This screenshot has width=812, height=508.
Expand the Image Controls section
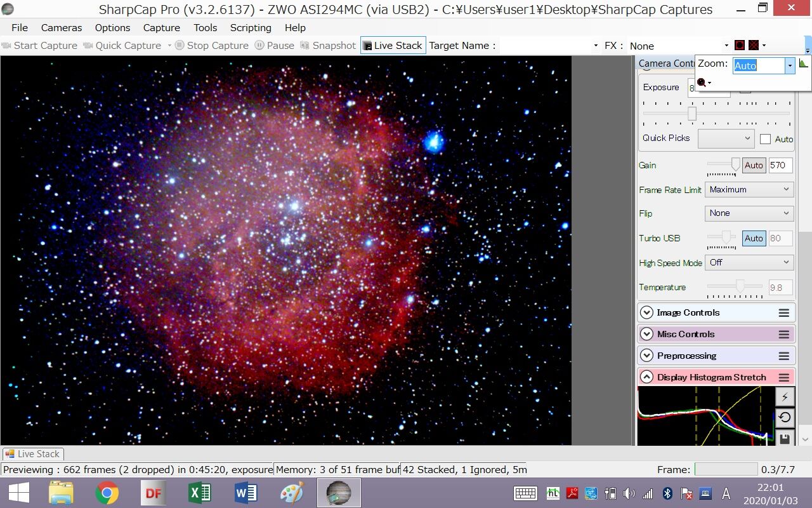coord(646,312)
